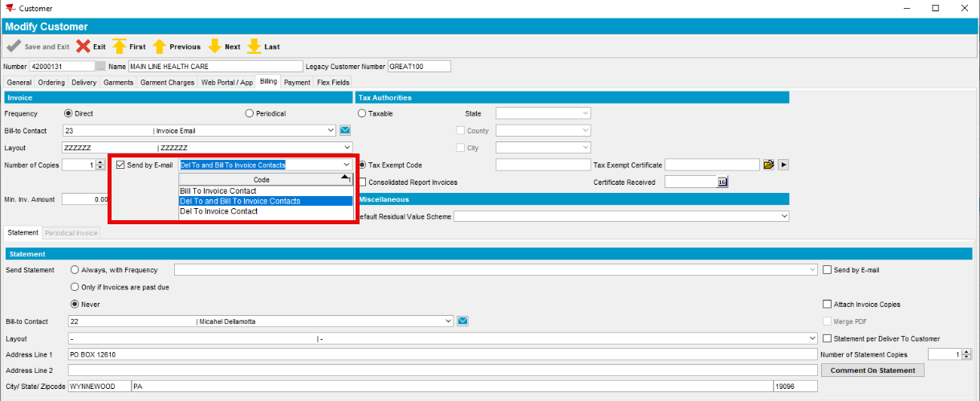Image resolution: width=980 pixels, height=401 pixels.
Task: Go to Previous record arrow icon
Action: (x=159, y=47)
